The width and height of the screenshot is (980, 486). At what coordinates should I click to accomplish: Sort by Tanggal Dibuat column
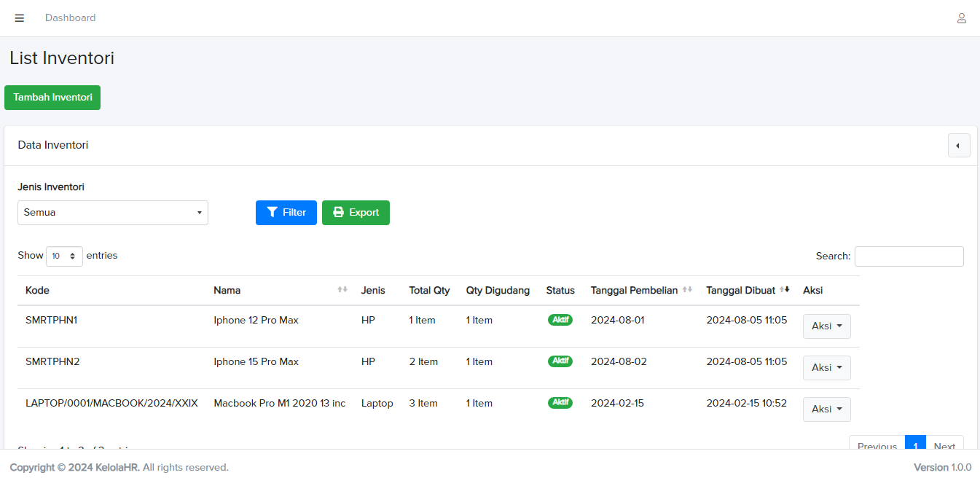pos(747,291)
